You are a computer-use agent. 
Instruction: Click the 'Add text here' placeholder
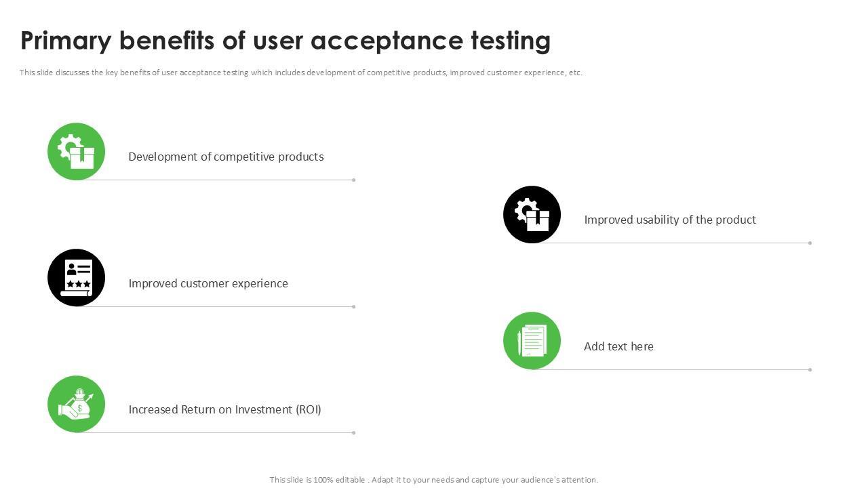pyautogui.click(x=618, y=346)
